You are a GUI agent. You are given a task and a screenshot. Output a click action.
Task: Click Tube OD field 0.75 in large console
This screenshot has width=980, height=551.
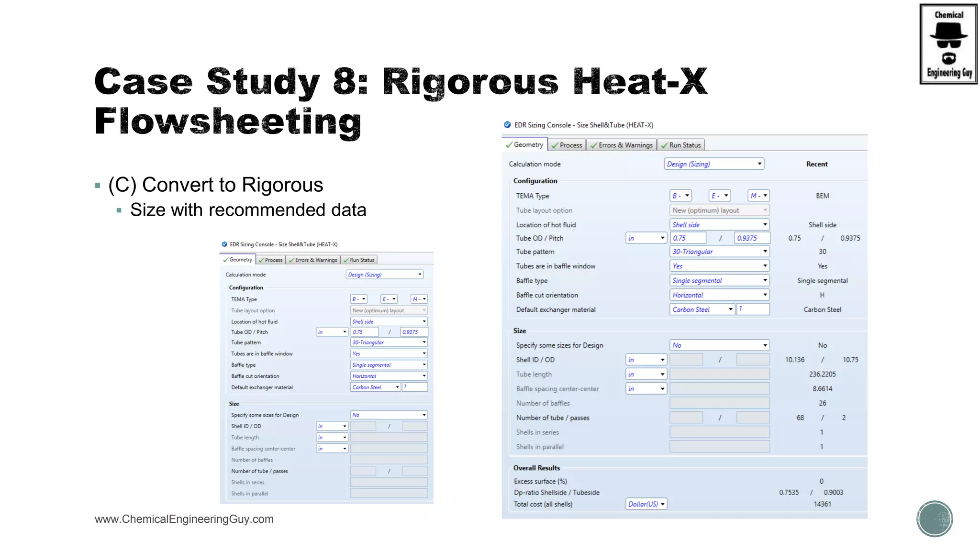pyautogui.click(x=688, y=238)
